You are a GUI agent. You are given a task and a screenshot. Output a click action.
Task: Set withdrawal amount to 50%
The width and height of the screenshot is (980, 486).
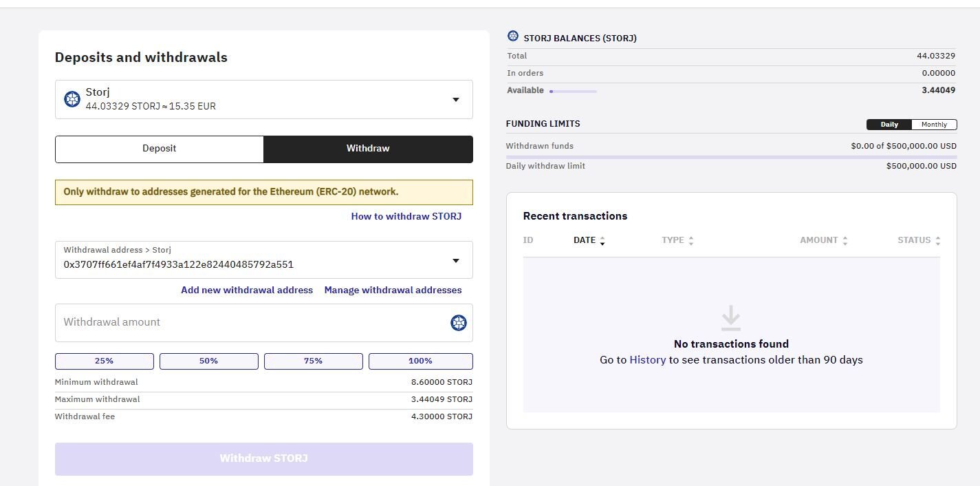click(209, 361)
